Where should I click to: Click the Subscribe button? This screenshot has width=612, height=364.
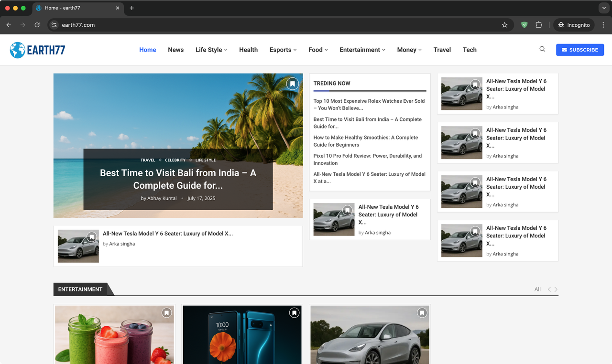click(x=580, y=50)
